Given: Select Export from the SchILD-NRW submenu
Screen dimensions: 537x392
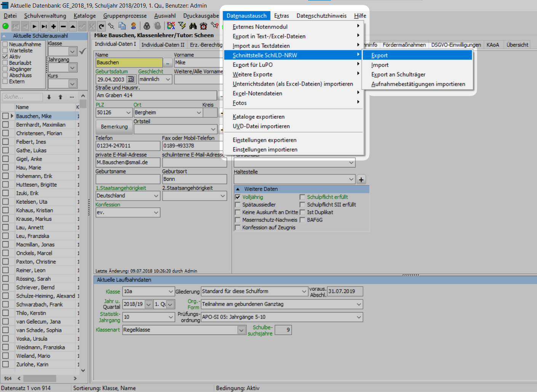Looking at the screenshot, I should click(381, 55).
